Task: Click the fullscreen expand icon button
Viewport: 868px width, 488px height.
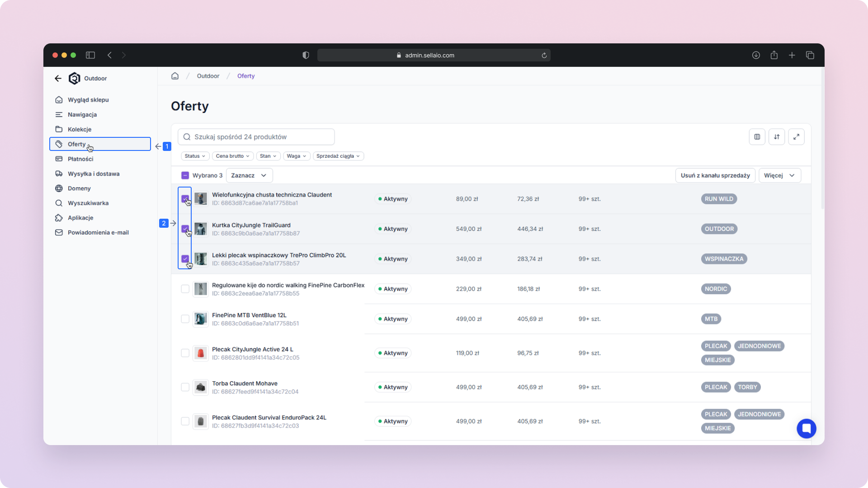Action: pyautogui.click(x=796, y=137)
